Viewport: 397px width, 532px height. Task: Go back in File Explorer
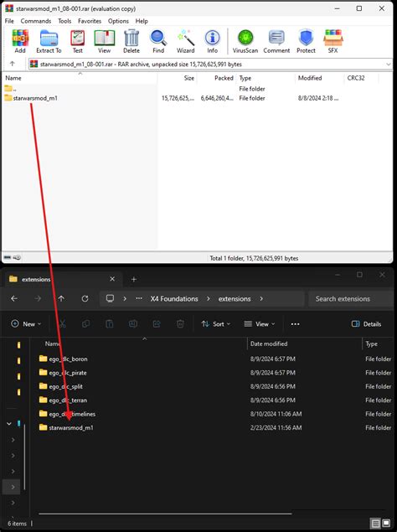[14, 298]
